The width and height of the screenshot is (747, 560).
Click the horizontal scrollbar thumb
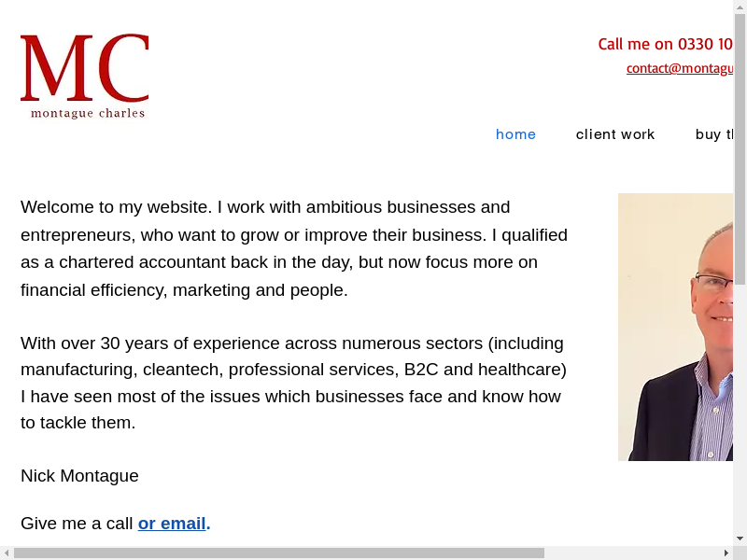coord(278,553)
